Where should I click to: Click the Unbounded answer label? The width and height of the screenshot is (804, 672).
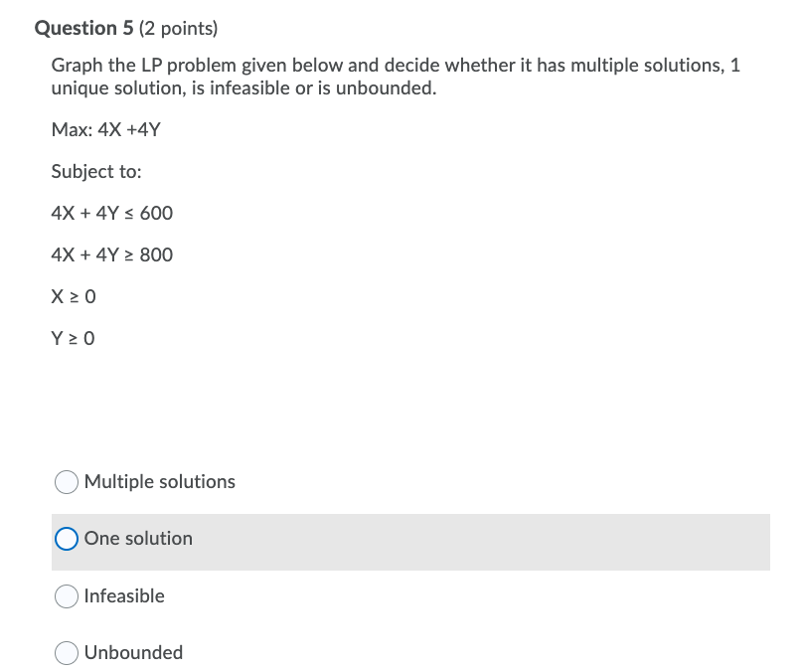(133, 652)
